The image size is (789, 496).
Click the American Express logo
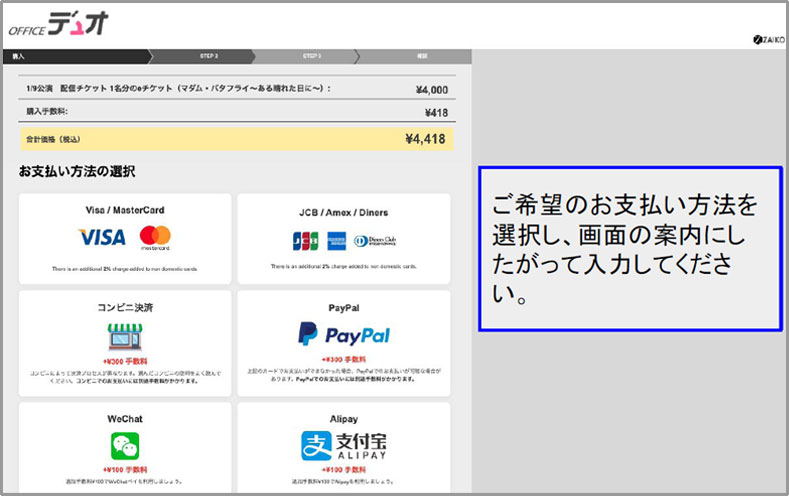[336, 241]
